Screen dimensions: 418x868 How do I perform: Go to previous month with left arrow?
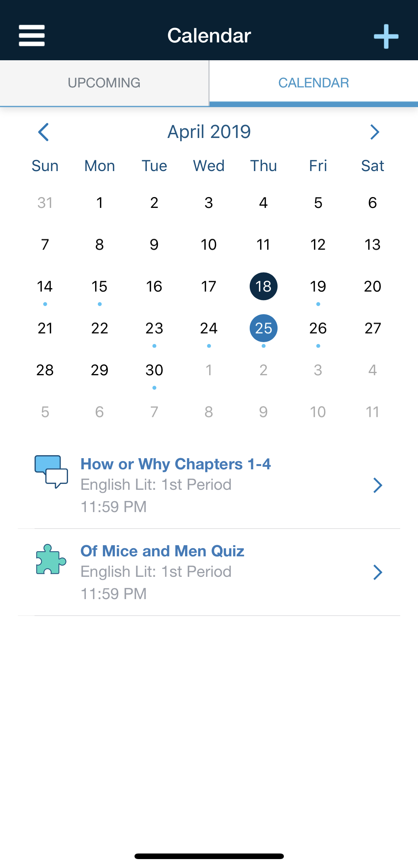pyautogui.click(x=43, y=132)
